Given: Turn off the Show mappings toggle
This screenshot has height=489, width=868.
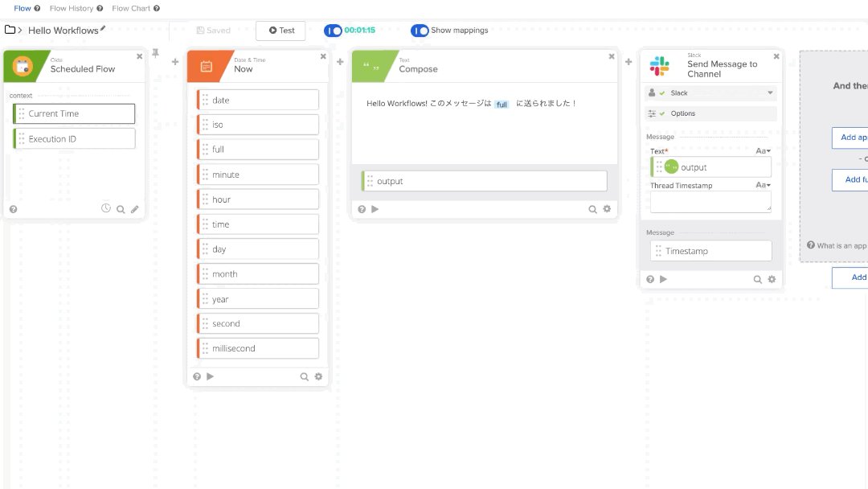Looking at the screenshot, I should (420, 30).
